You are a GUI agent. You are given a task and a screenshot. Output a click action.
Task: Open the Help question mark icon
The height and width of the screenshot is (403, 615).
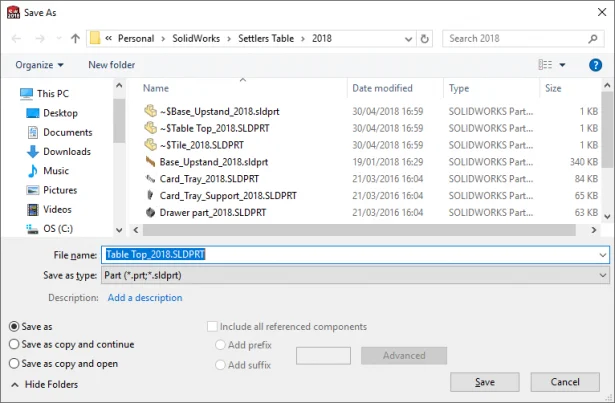pos(594,65)
